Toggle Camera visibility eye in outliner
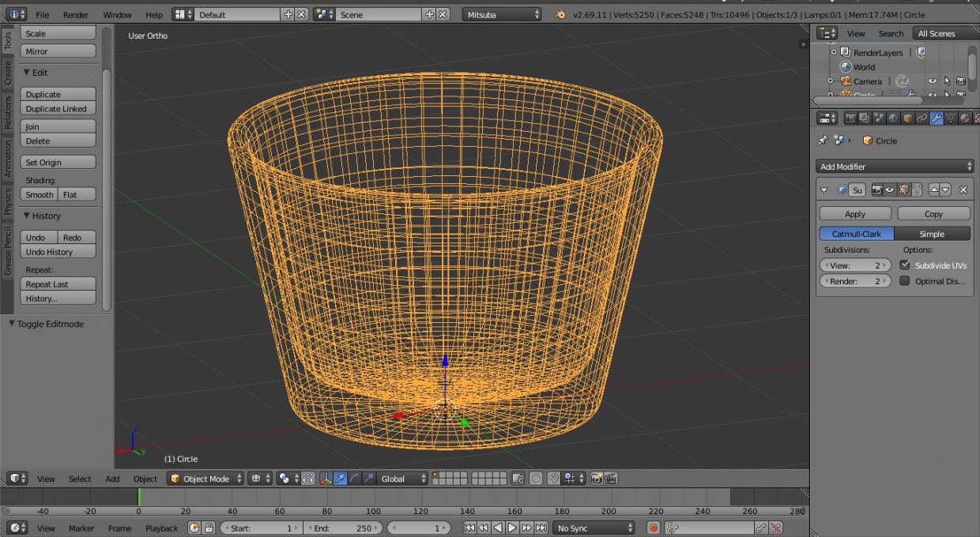This screenshot has width=980, height=537. click(933, 81)
